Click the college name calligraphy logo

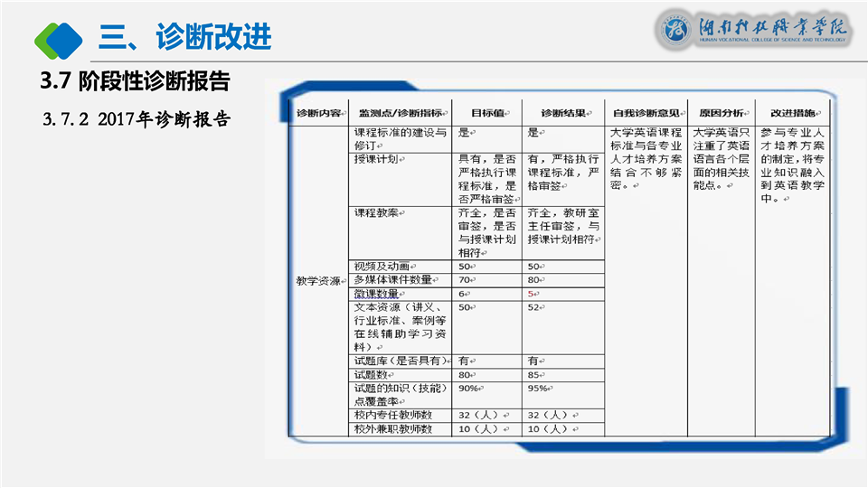tap(771, 29)
